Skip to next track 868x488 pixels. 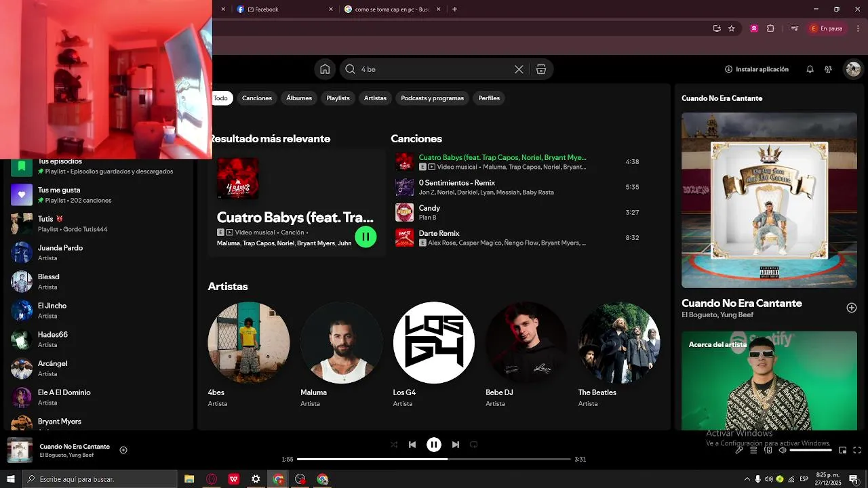pyautogui.click(x=456, y=445)
